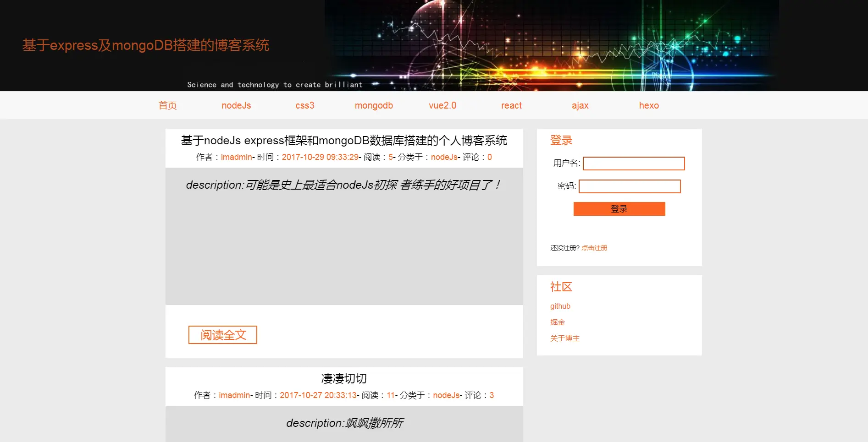Click the article title about nodeJs express blog
The height and width of the screenshot is (442, 868).
343,141
